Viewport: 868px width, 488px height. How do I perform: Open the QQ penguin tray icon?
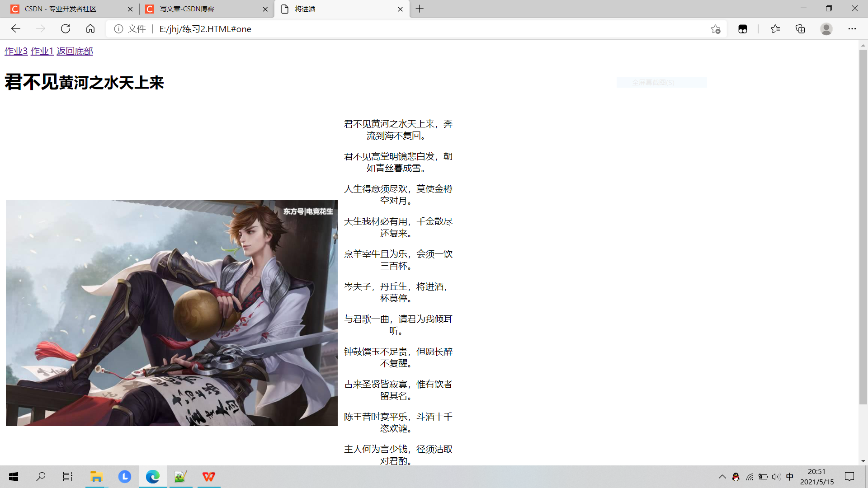[x=736, y=477]
